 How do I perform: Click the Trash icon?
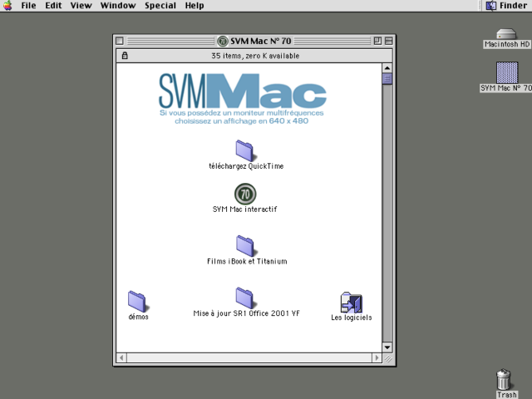(504, 379)
